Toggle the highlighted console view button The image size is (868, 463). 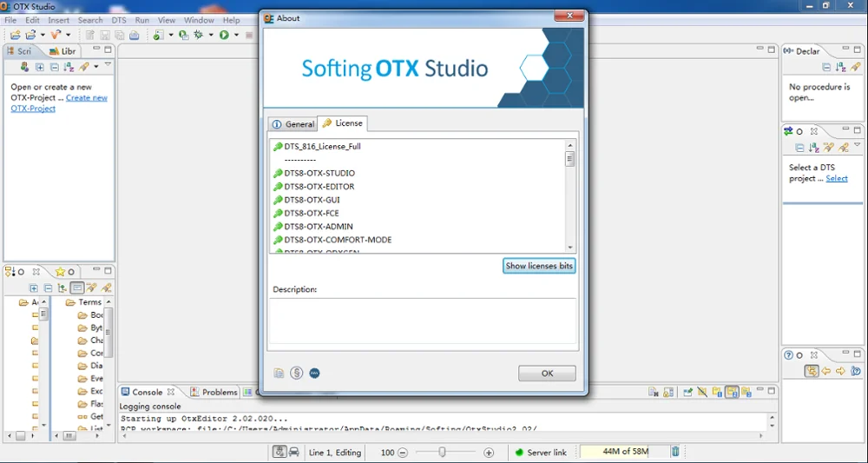(x=732, y=392)
